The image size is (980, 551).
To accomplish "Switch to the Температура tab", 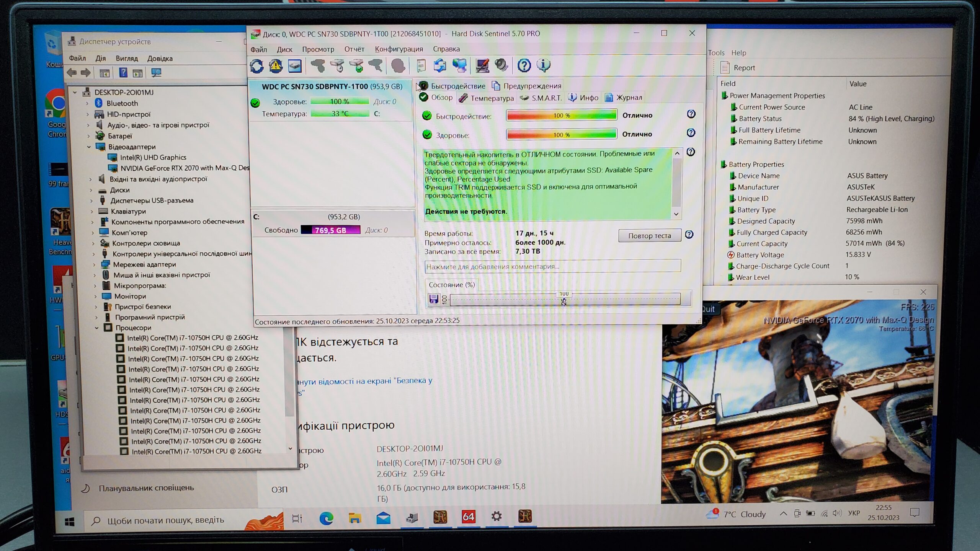I will tap(487, 98).
